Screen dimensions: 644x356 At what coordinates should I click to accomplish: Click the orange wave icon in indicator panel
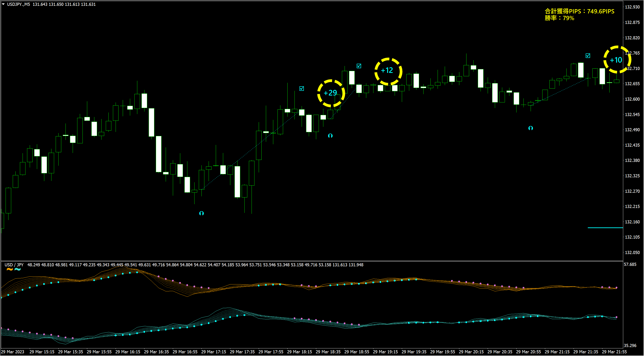[9, 269]
